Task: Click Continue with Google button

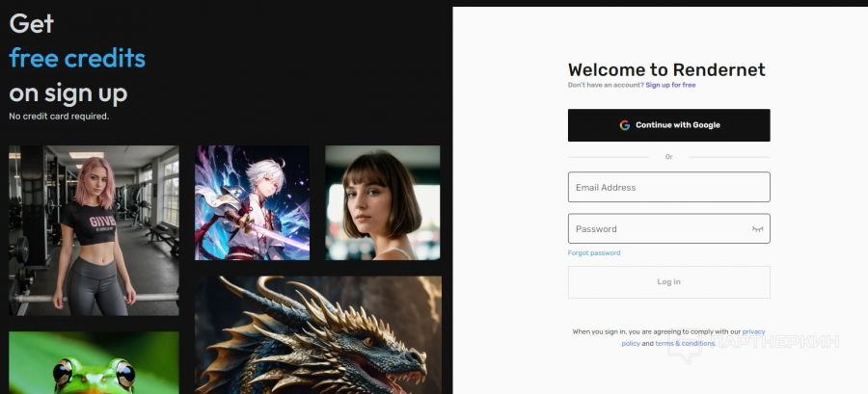Action: click(668, 125)
